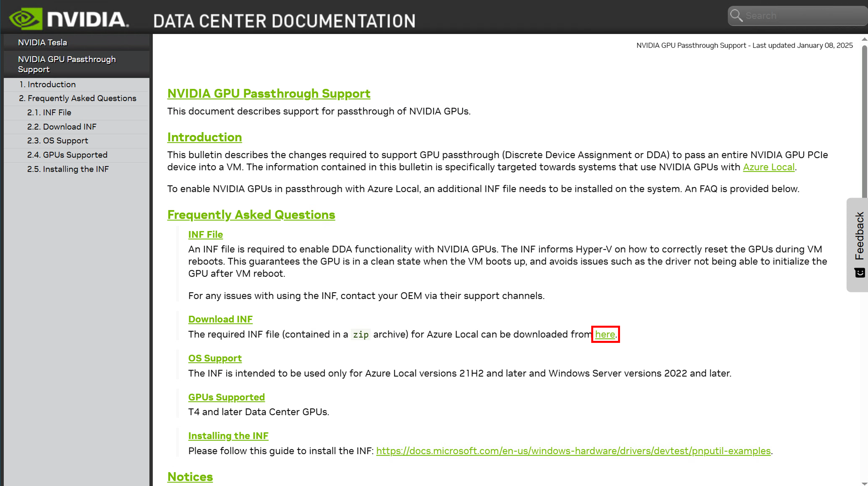Click the 'T4 and later Data Center GPUs.' text
The width and height of the screenshot is (868, 486).
point(259,412)
